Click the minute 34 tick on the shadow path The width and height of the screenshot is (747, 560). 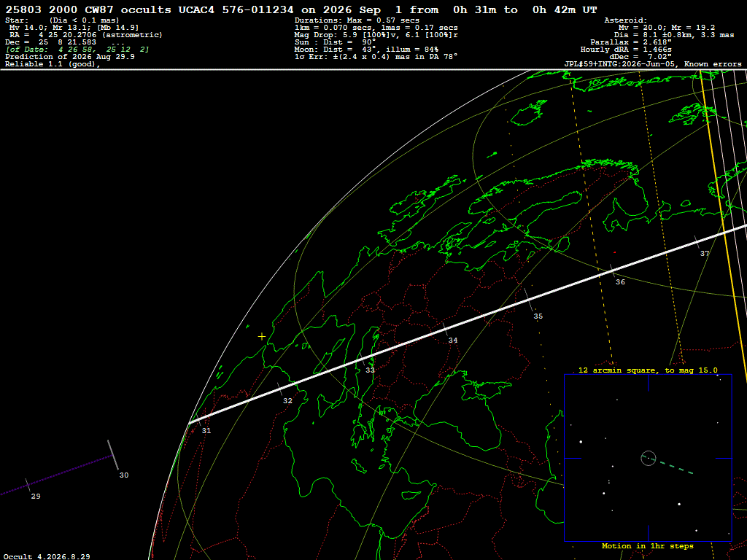[x=446, y=329]
